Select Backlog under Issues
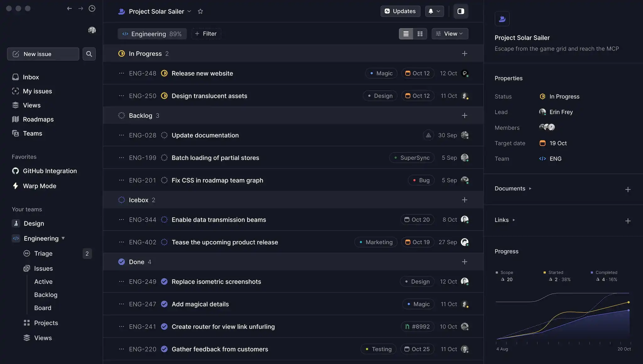The image size is (643, 364). [x=46, y=295]
